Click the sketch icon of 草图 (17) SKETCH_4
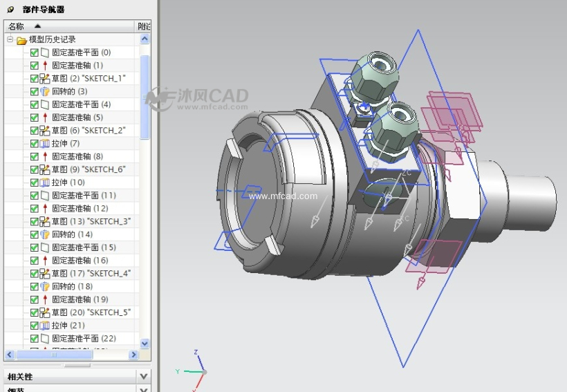The height and width of the screenshot is (392, 567). 44,274
